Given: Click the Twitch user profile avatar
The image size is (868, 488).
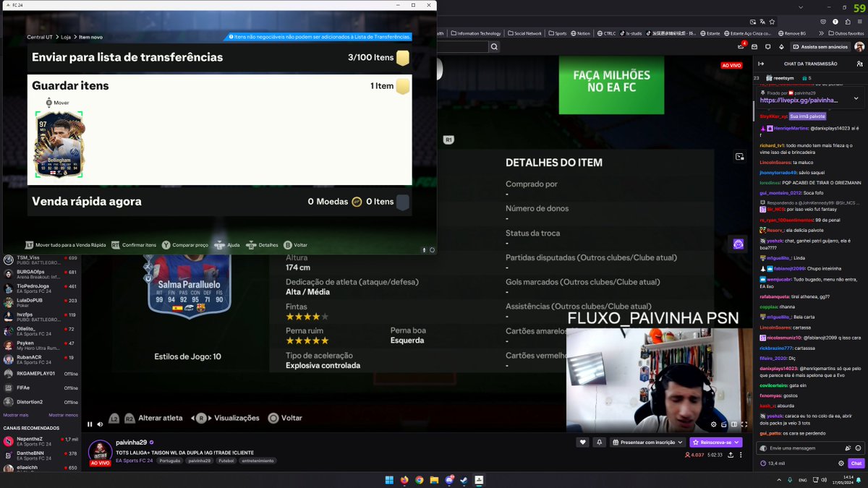Looking at the screenshot, I should (859, 47).
